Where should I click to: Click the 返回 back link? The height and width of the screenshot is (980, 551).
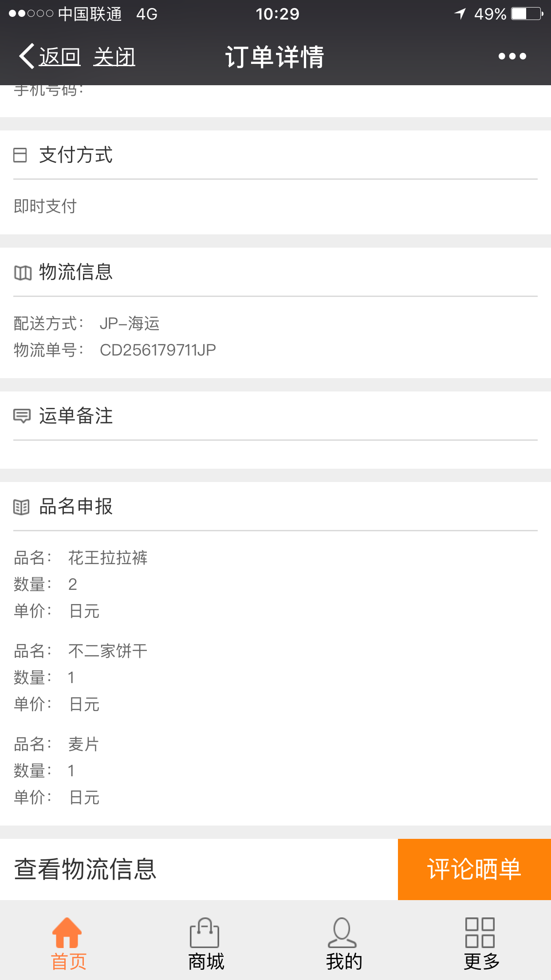(x=60, y=57)
